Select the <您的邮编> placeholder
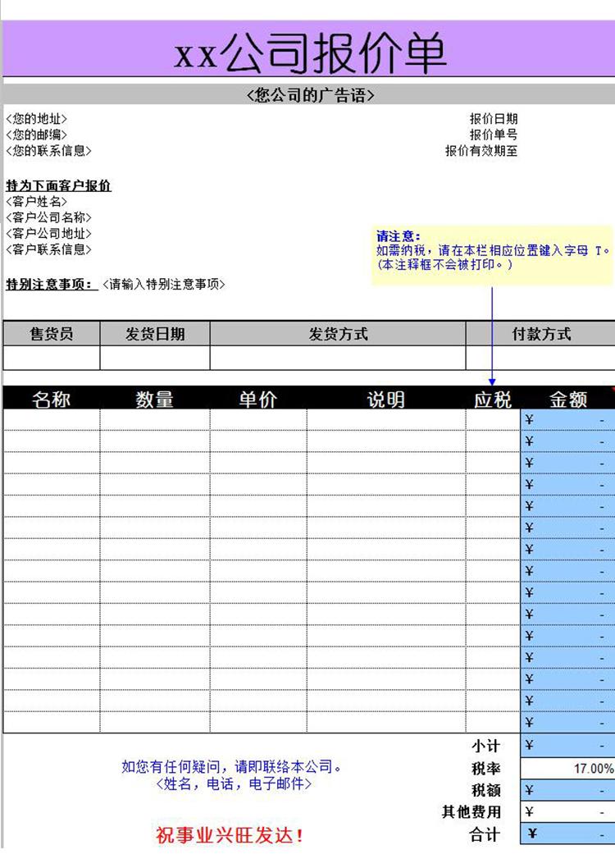The height and width of the screenshot is (868, 615). click(x=37, y=135)
